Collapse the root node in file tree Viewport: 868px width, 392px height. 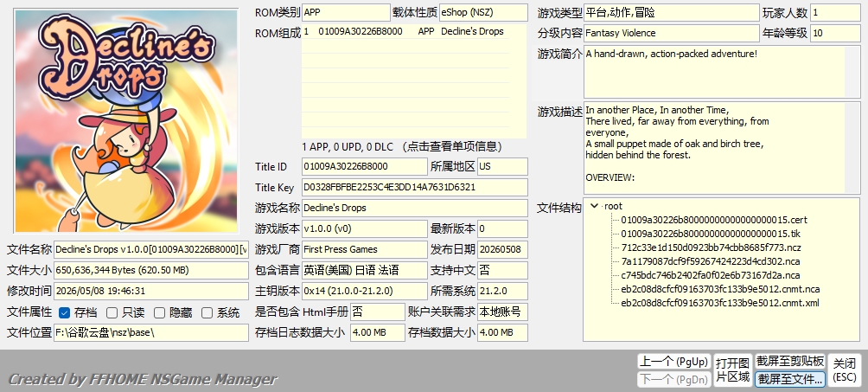point(594,206)
